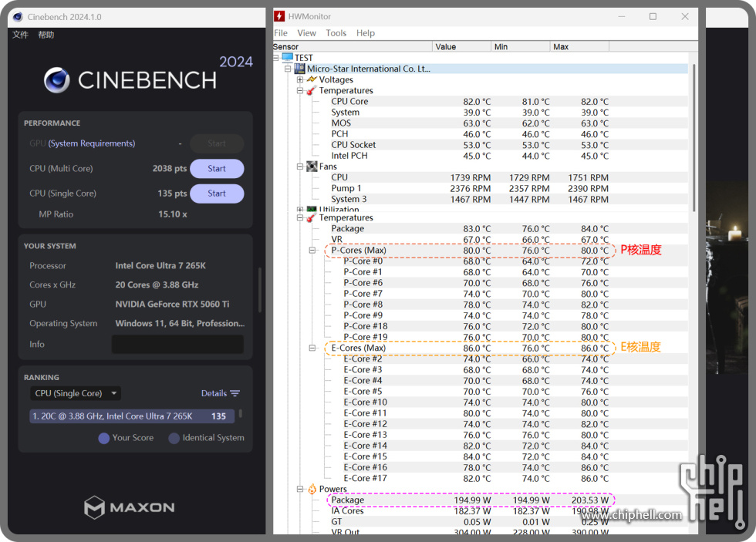Click the ranking list scrollbar
Viewport: 756px width, 542px height.
tap(241, 413)
